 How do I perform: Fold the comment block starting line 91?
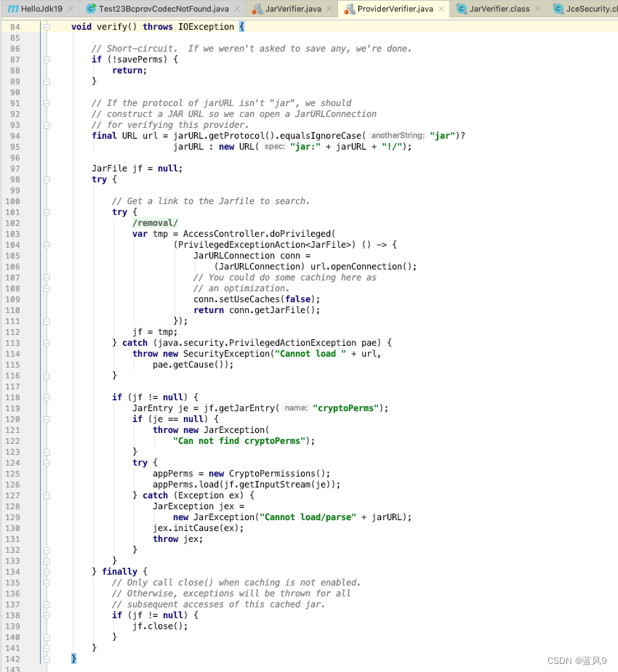(x=47, y=103)
